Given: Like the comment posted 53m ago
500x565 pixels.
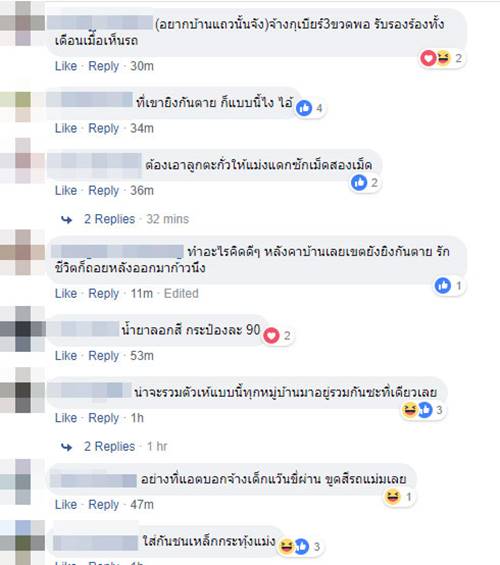Looking at the screenshot, I should [x=66, y=356].
